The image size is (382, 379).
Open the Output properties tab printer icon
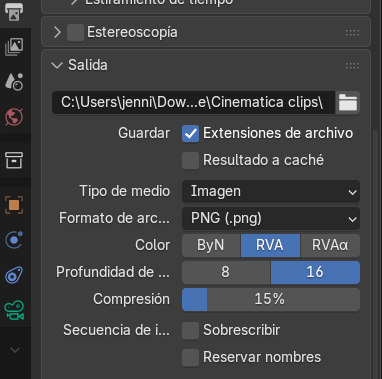14,12
